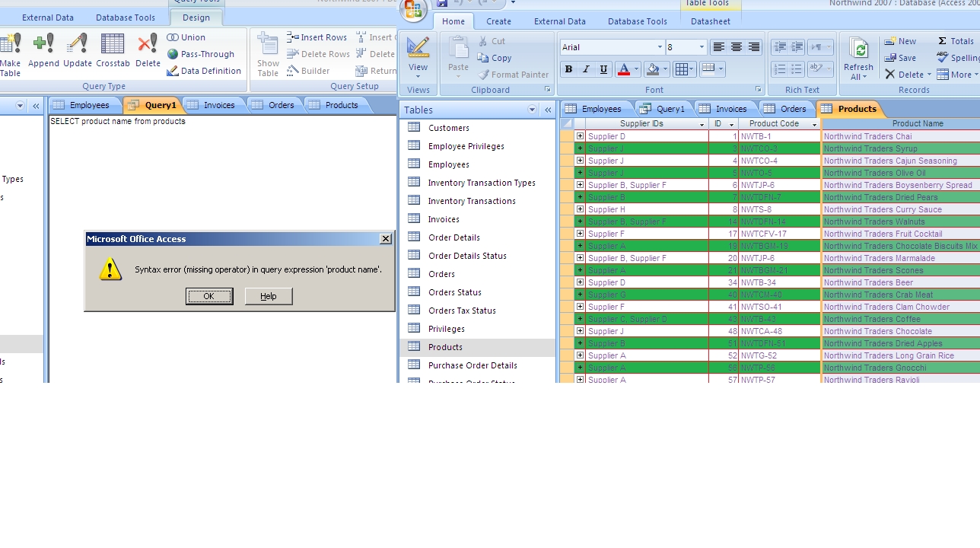Open Product Code column filter dropdown
The height and width of the screenshot is (548, 980).
coord(814,124)
